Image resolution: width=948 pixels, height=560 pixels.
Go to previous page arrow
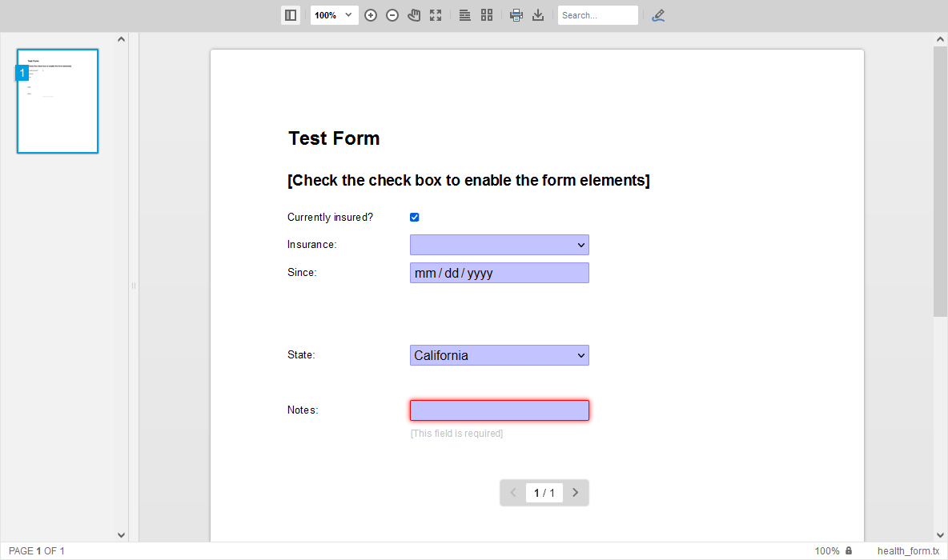(x=512, y=492)
